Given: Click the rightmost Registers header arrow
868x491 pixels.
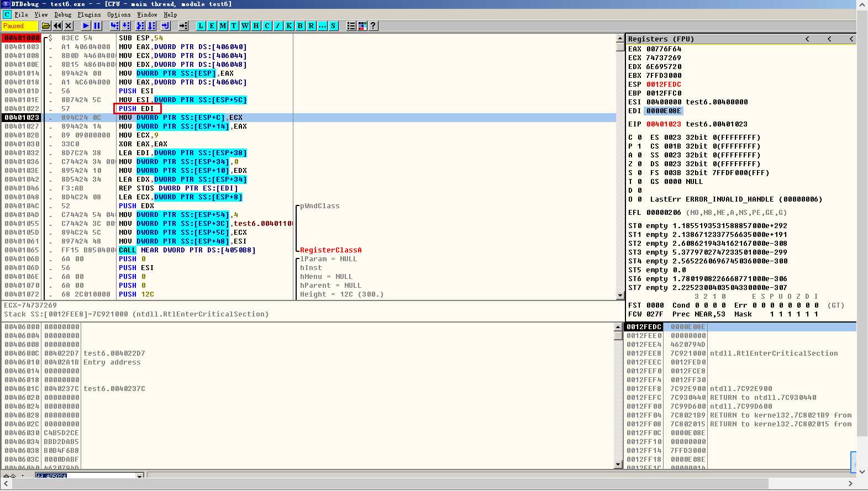Looking at the screenshot, I should (851, 39).
